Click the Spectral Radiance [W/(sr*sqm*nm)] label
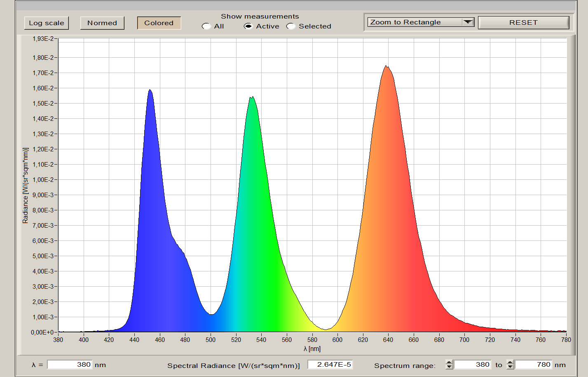The width and height of the screenshot is (588, 377). 234,365
